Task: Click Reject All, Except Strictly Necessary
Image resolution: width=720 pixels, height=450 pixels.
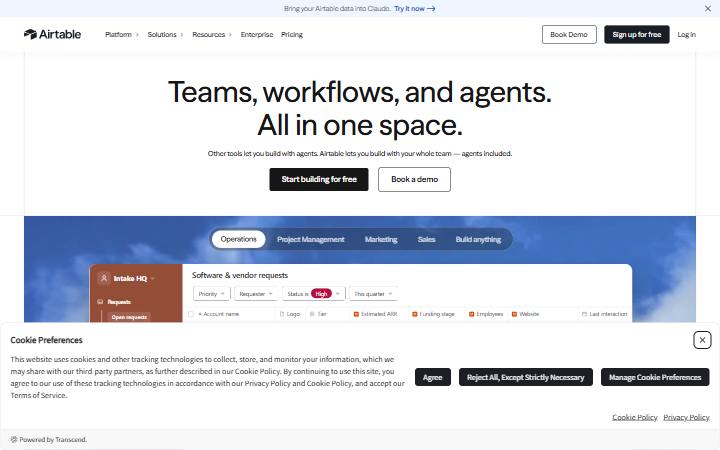Action: [x=525, y=377]
